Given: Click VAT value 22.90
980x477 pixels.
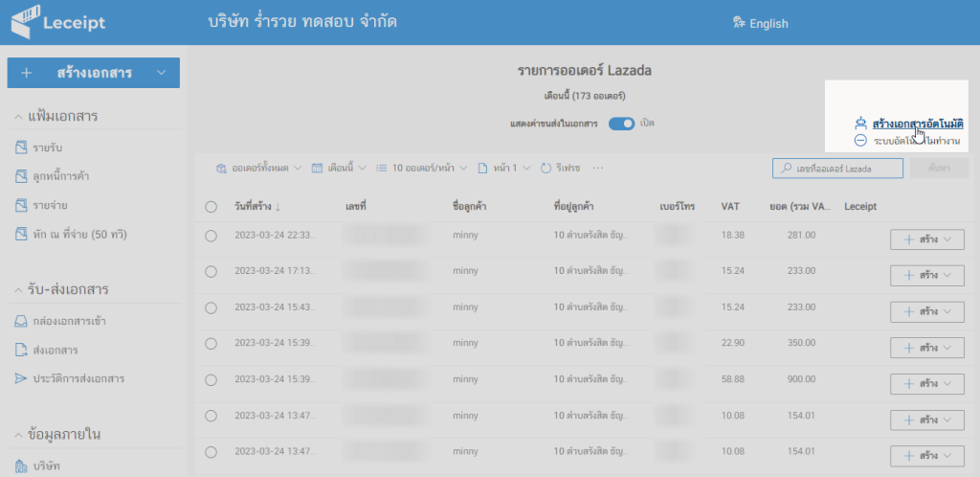Looking at the screenshot, I should pyautogui.click(x=732, y=343).
